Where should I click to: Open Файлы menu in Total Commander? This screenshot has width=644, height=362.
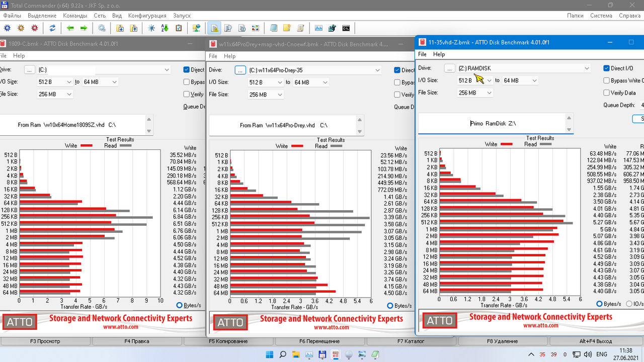pos(12,16)
